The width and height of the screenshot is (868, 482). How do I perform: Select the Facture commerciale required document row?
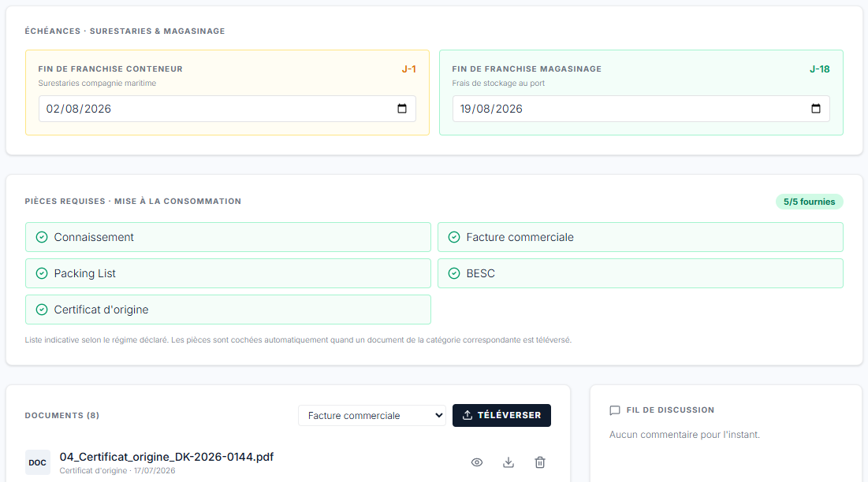point(640,237)
